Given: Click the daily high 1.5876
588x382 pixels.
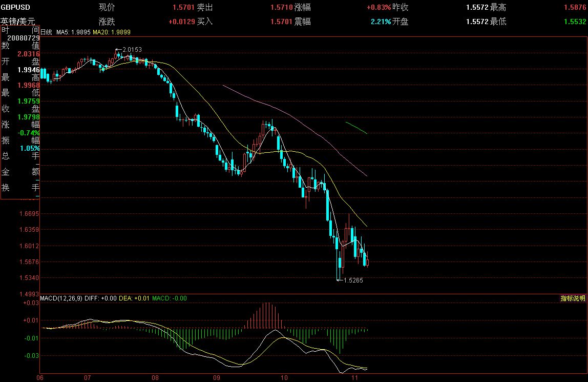Looking at the screenshot, I should tap(575, 7).
